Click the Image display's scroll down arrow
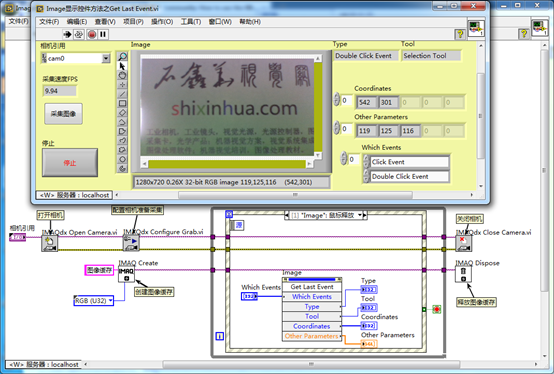Image resolution: width=554 pixels, height=374 pixels. (318, 155)
